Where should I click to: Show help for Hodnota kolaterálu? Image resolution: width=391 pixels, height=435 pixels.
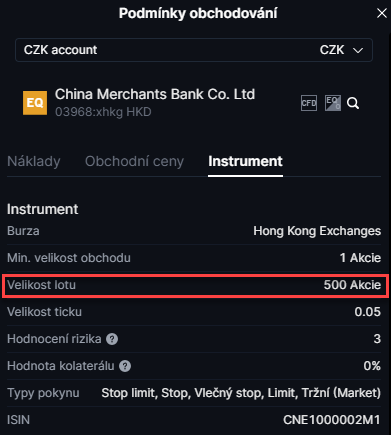pyautogui.click(x=125, y=366)
